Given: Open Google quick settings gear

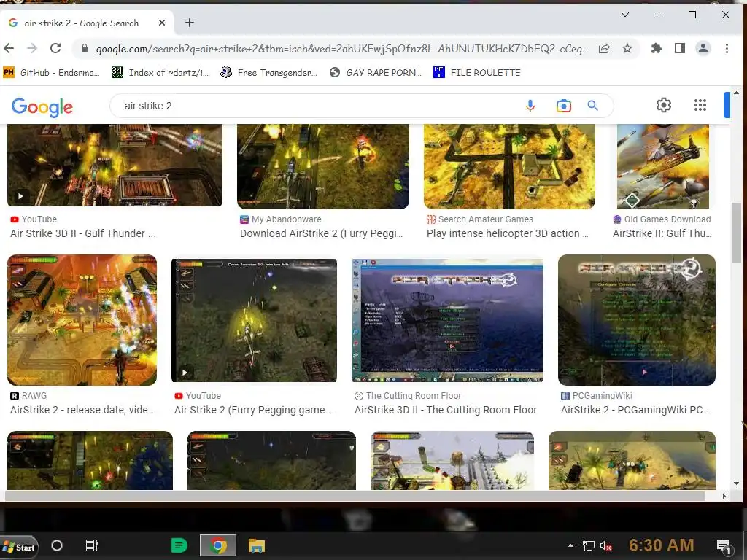Looking at the screenshot, I should 664,105.
